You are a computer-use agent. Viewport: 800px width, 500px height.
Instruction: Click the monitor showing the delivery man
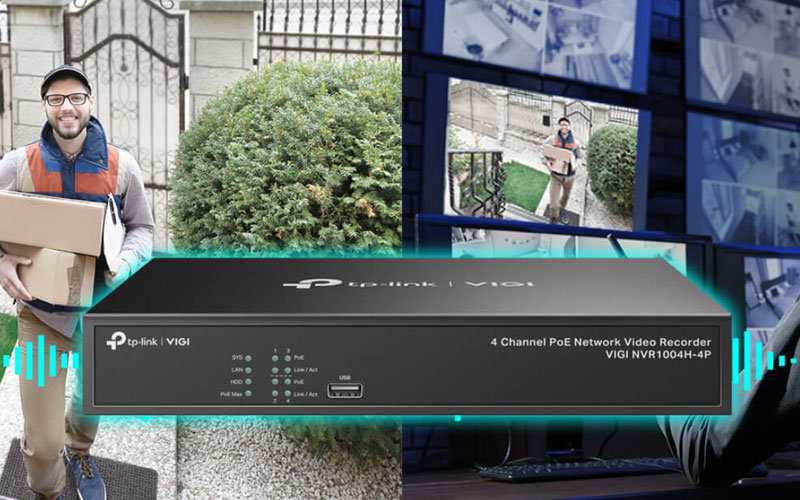pos(542,153)
